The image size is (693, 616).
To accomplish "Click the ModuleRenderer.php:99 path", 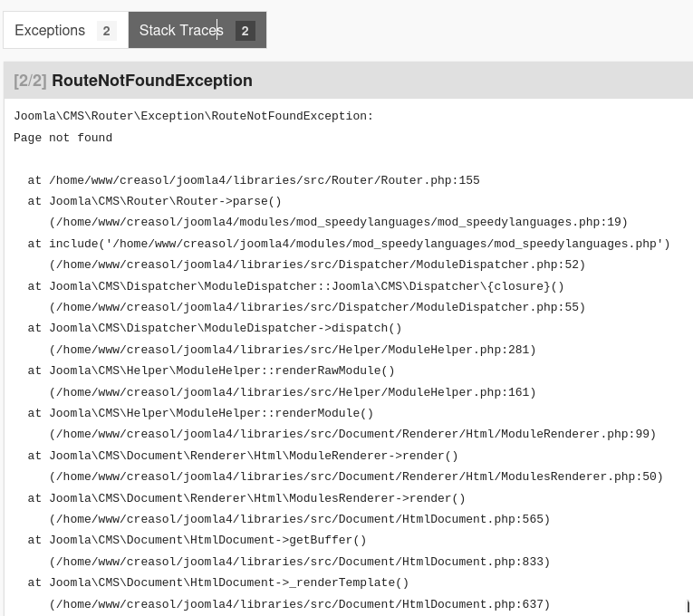I will coord(352,434).
